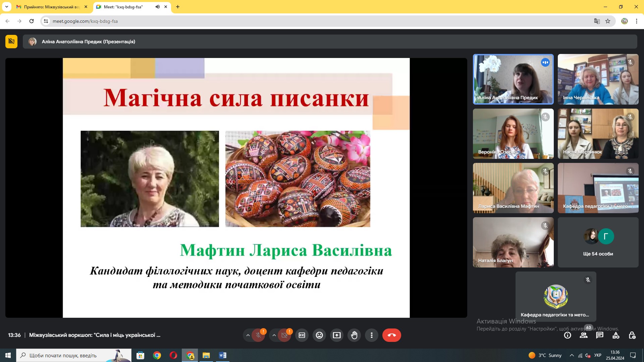Open video settings via camera chevron
This screenshot has width=644, height=362.
[274, 335]
